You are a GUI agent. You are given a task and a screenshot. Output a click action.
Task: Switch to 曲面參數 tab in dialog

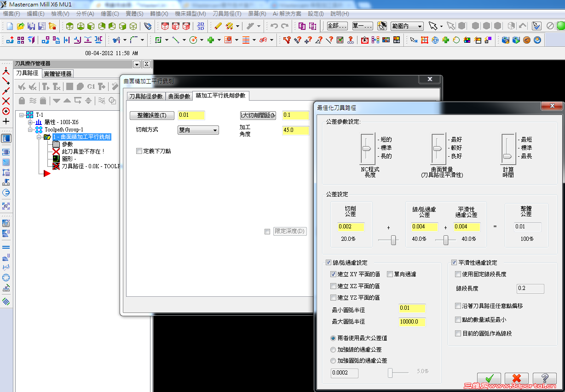coord(179,96)
